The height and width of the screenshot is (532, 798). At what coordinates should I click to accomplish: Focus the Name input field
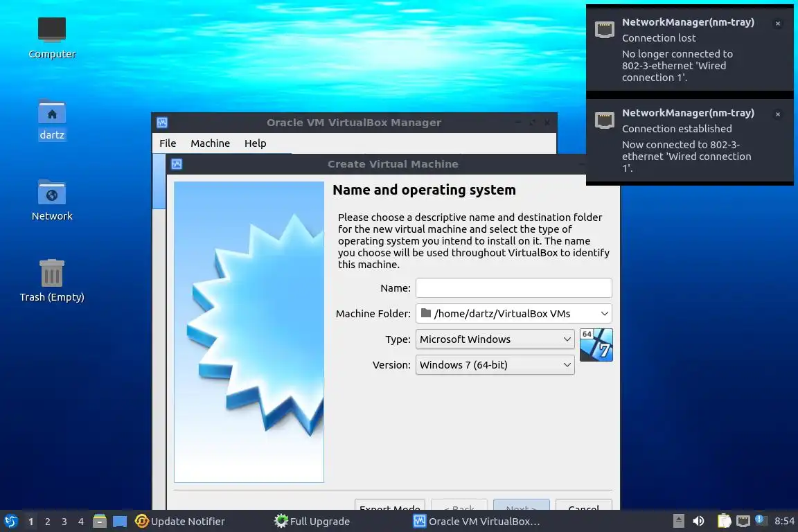click(x=513, y=287)
